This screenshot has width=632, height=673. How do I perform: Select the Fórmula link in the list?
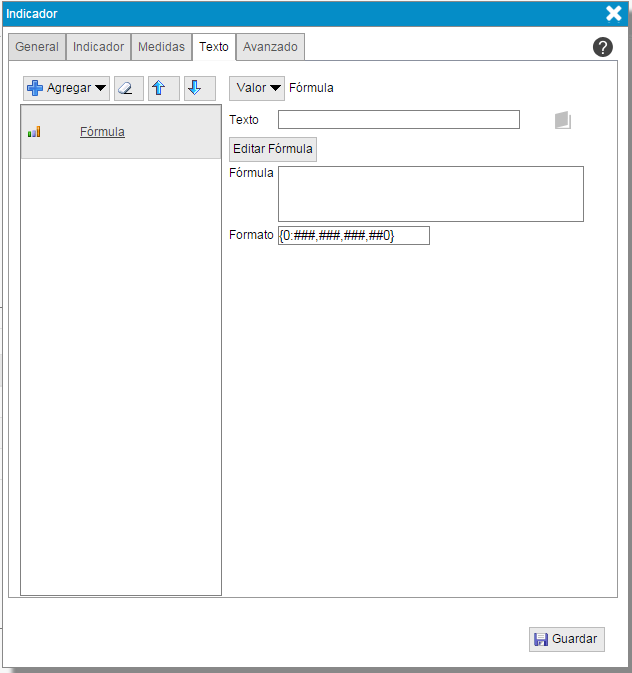coord(102,131)
